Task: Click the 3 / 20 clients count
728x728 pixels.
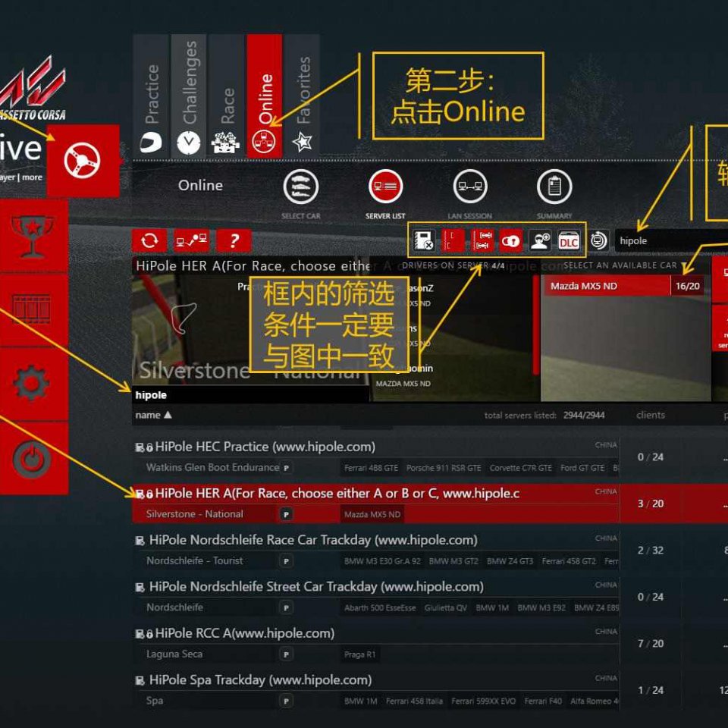Action: [x=651, y=504]
